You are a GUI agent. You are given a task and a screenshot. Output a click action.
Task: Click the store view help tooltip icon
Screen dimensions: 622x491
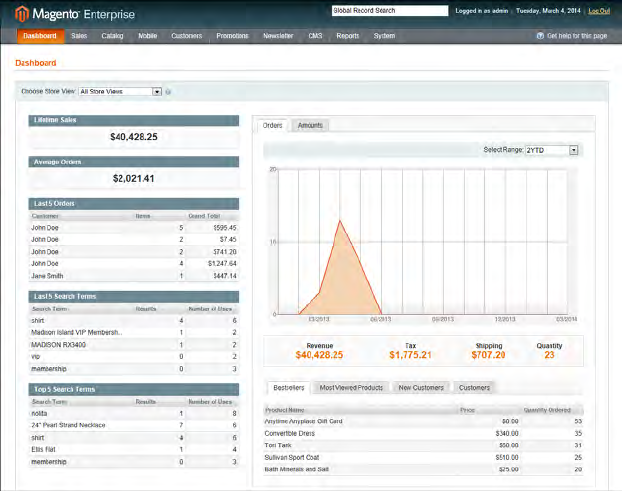168,91
